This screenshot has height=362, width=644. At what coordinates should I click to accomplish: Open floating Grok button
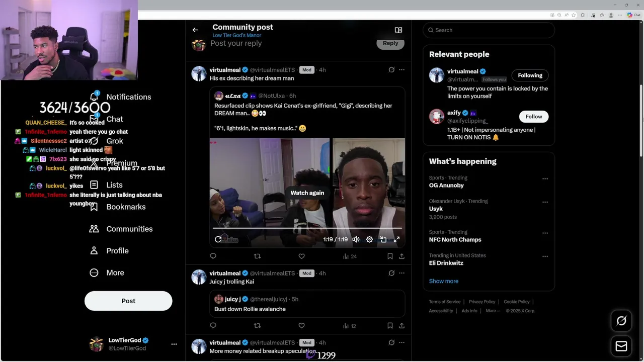621,321
